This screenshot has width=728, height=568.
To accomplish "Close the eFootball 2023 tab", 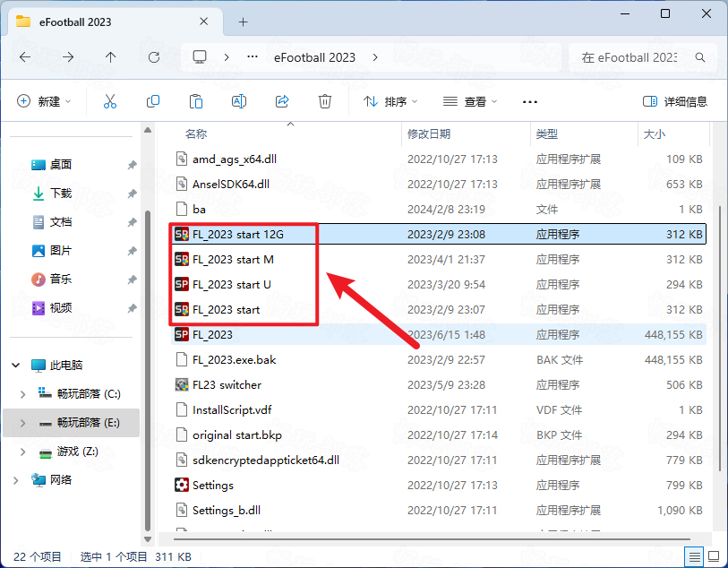I will [x=203, y=22].
